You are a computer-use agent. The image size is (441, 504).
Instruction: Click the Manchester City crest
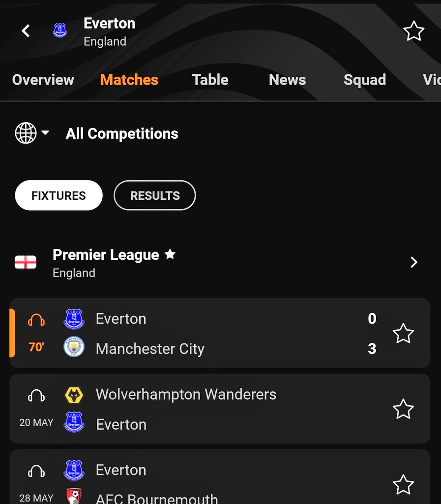pyautogui.click(x=74, y=347)
